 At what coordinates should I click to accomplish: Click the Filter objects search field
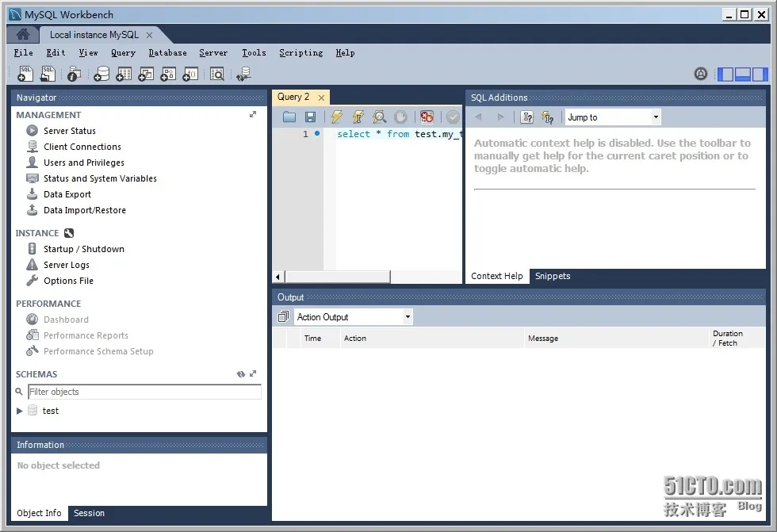(x=144, y=392)
